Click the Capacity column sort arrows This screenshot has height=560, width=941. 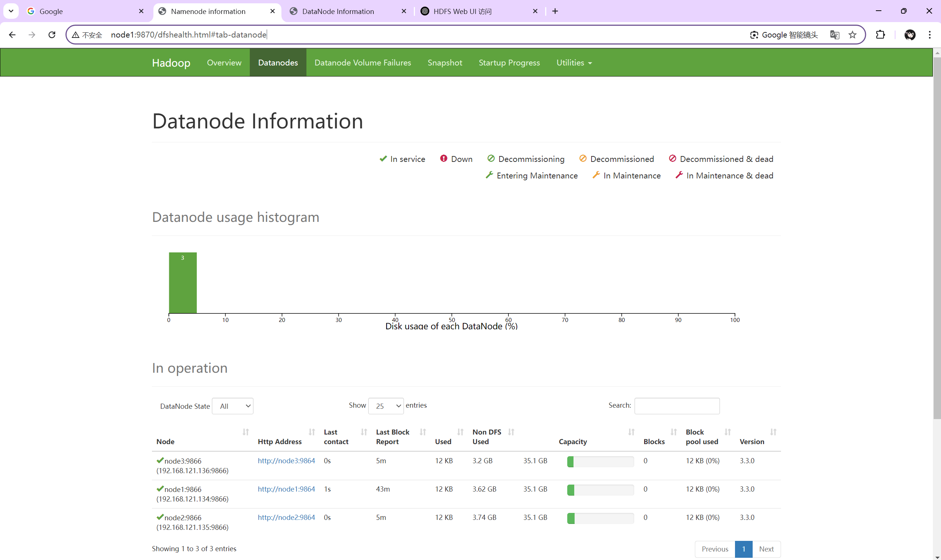pyautogui.click(x=631, y=432)
